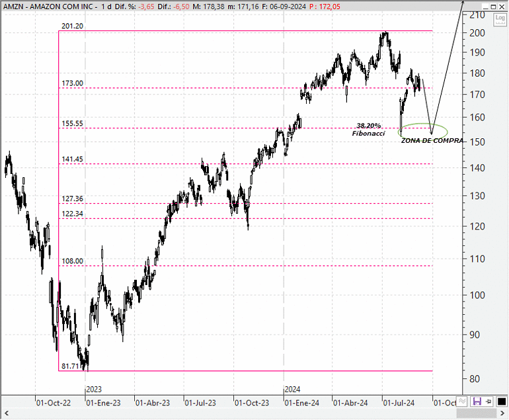Click the 01-Oct-23 date label
Image resolution: width=509 pixels, height=420 pixels.
(252, 403)
